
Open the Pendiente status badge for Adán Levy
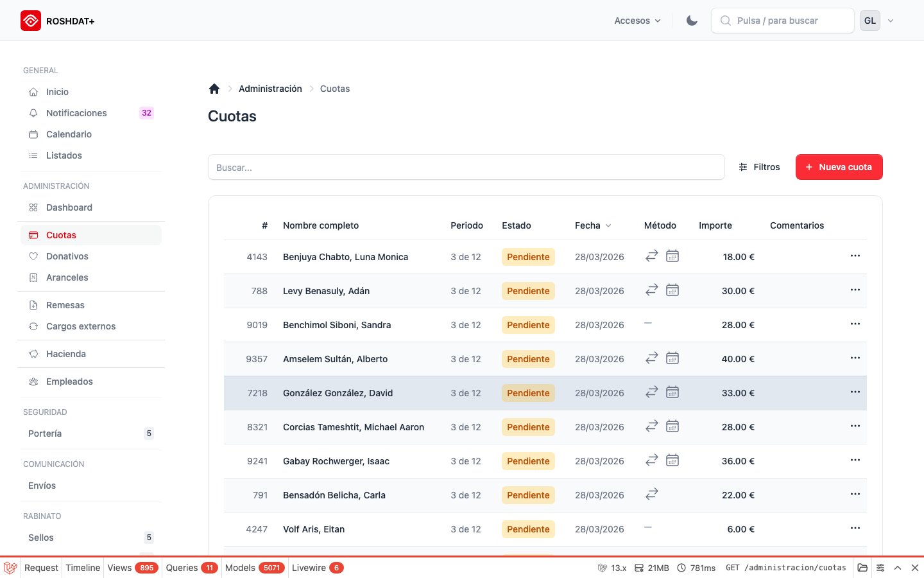[x=528, y=291]
